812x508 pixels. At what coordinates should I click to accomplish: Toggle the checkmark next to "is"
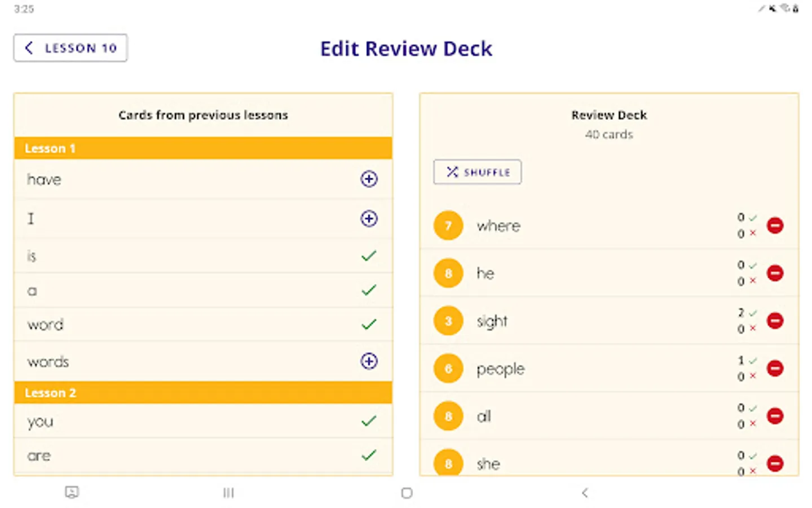click(369, 256)
